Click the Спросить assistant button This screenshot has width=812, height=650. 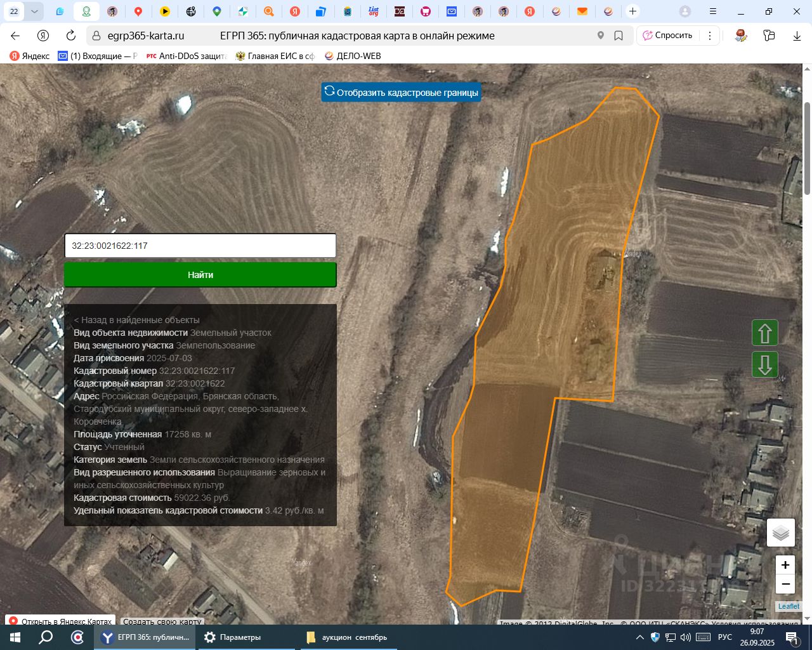[x=667, y=36]
